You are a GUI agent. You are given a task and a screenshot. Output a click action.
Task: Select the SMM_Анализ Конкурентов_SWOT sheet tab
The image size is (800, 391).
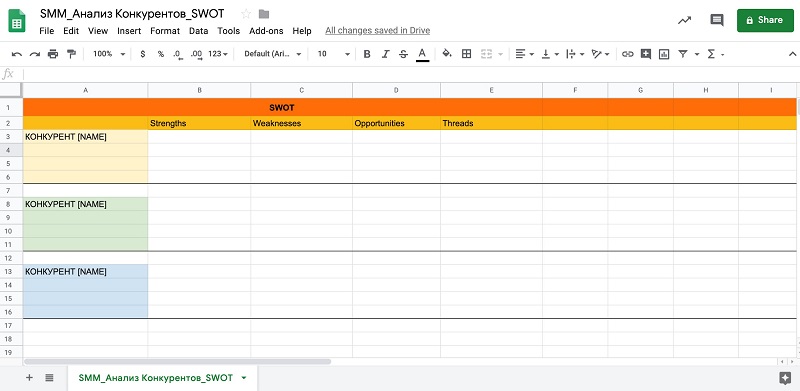[155, 378]
